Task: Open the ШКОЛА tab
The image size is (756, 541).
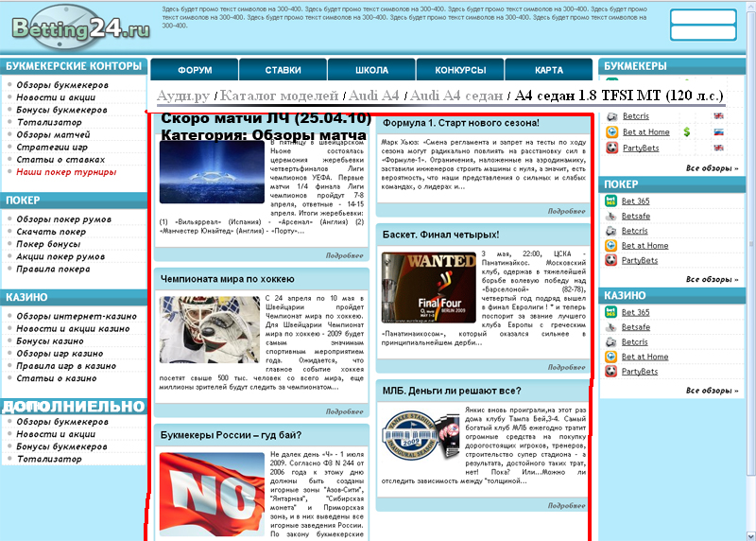Action: (x=371, y=70)
